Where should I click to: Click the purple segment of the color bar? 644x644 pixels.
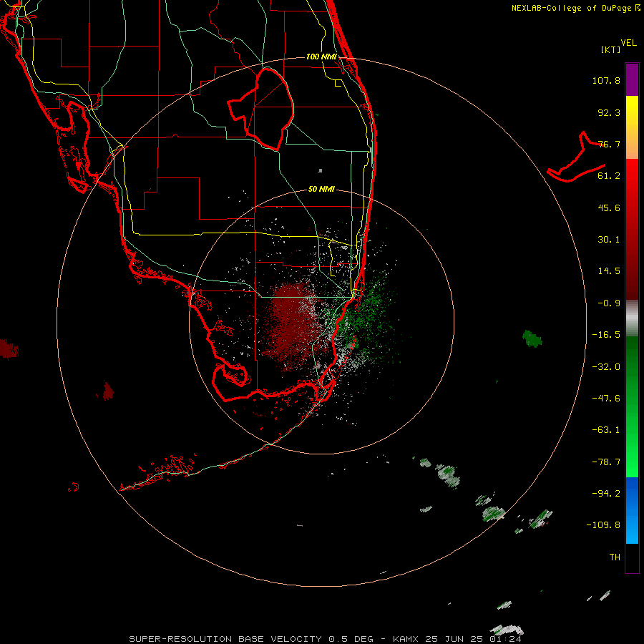pos(632,79)
